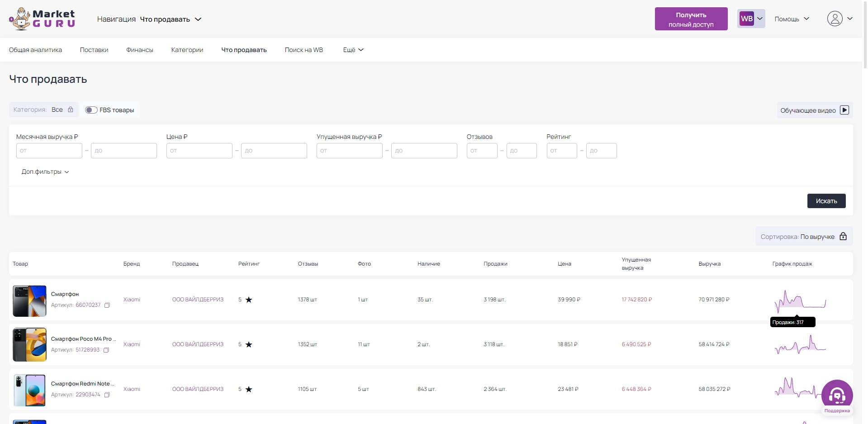Open the Смартфон 66070237 product thumbnail

[x=29, y=300]
